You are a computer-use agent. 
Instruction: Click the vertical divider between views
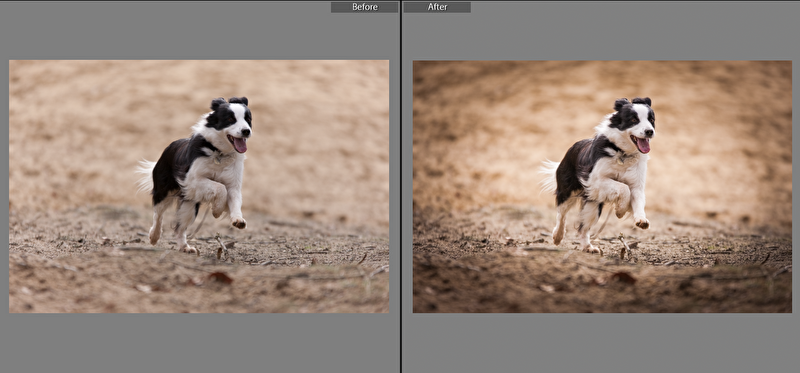coord(401,186)
